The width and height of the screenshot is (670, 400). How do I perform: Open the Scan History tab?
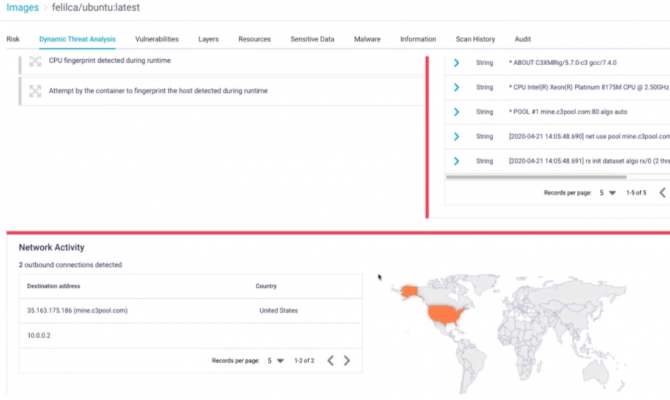click(x=475, y=39)
